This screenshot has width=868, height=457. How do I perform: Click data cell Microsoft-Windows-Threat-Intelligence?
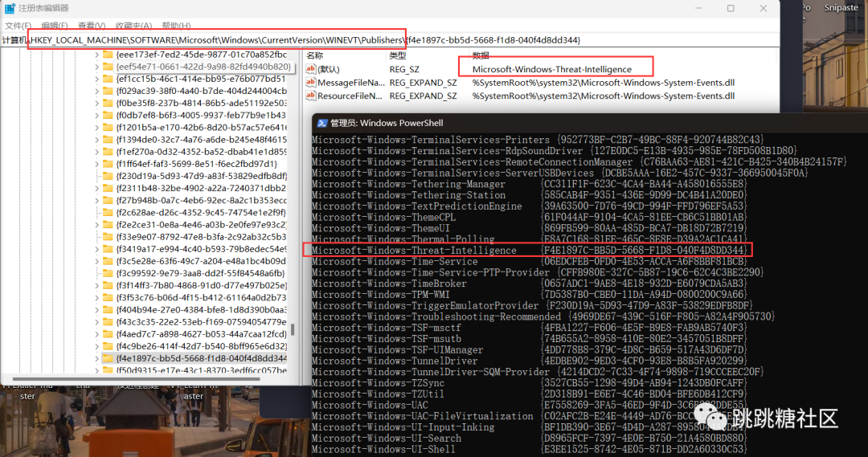point(552,69)
